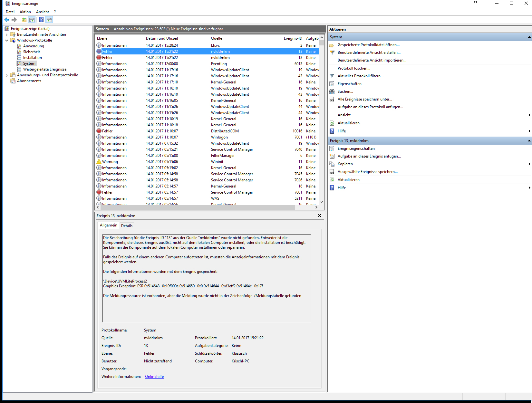
Task: Close the Ereignis 13 detail pane
Action: (x=320, y=216)
